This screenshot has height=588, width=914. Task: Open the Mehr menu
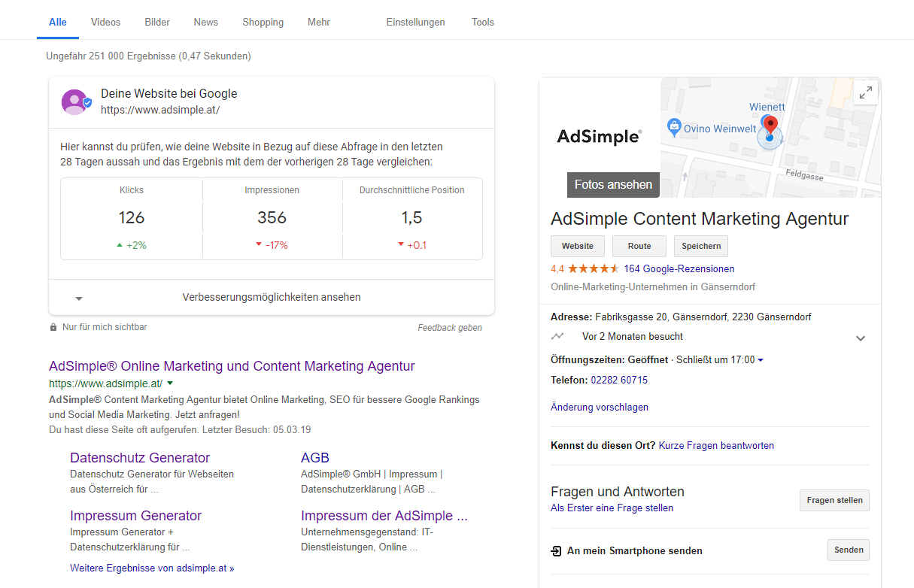point(318,22)
